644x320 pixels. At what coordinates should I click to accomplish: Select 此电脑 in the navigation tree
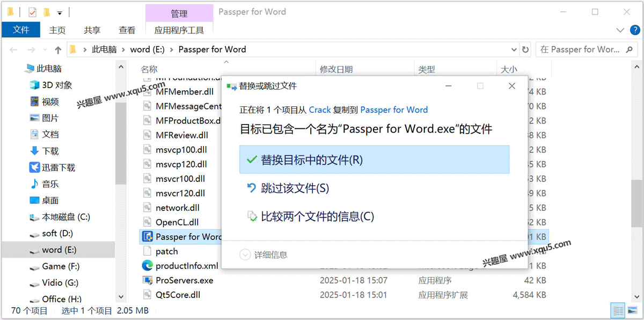[49, 69]
